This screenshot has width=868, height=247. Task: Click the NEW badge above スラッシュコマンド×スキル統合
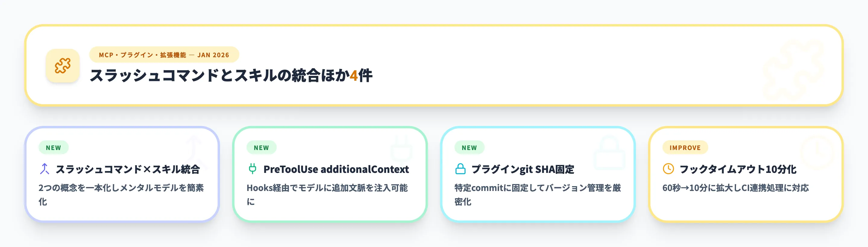coord(54,148)
